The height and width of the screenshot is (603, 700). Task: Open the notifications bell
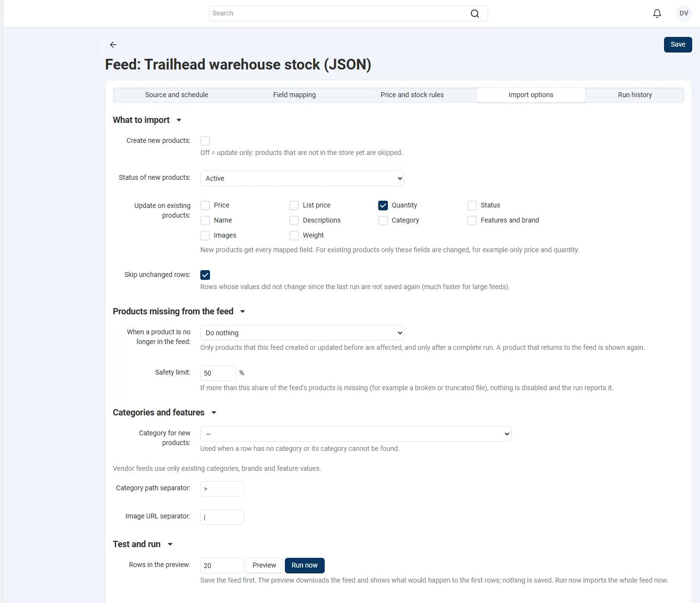657,14
